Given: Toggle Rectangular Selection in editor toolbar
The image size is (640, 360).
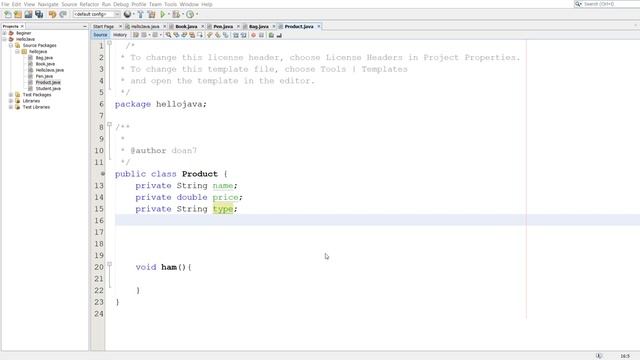Looking at the screenshot, I should [200, 35].
